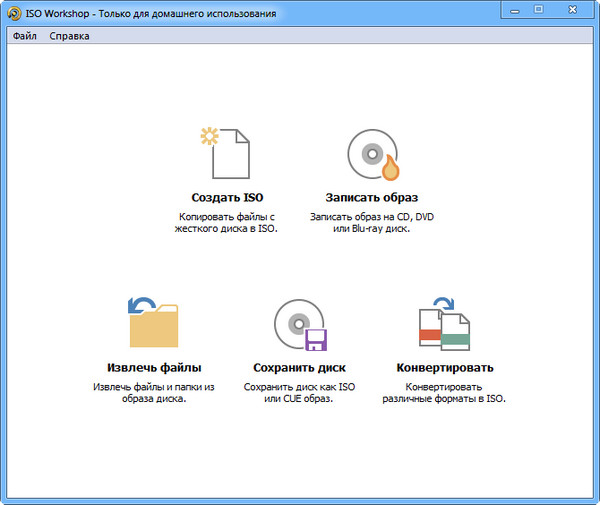
Task: Open the Файл menu
Action: [x=25, y=36]
